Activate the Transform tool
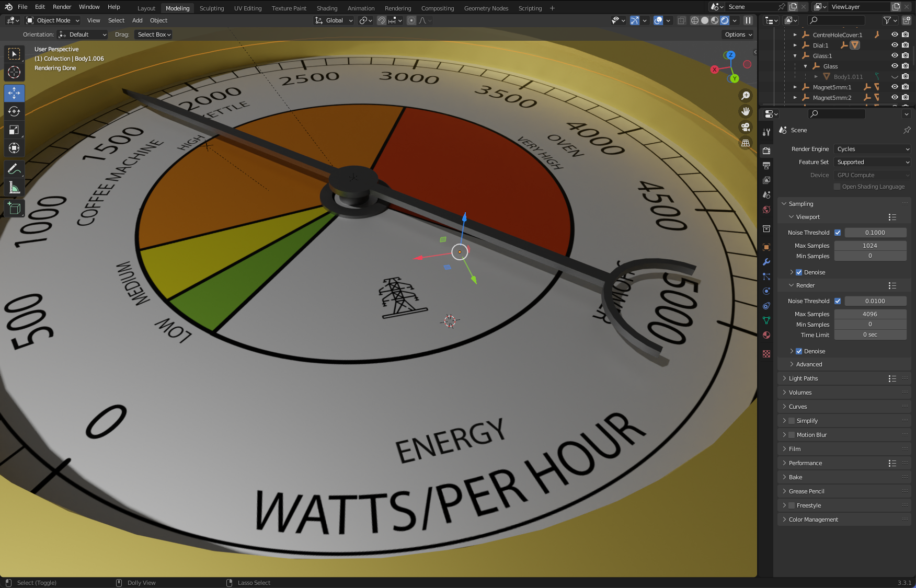 tap(14, 148)
